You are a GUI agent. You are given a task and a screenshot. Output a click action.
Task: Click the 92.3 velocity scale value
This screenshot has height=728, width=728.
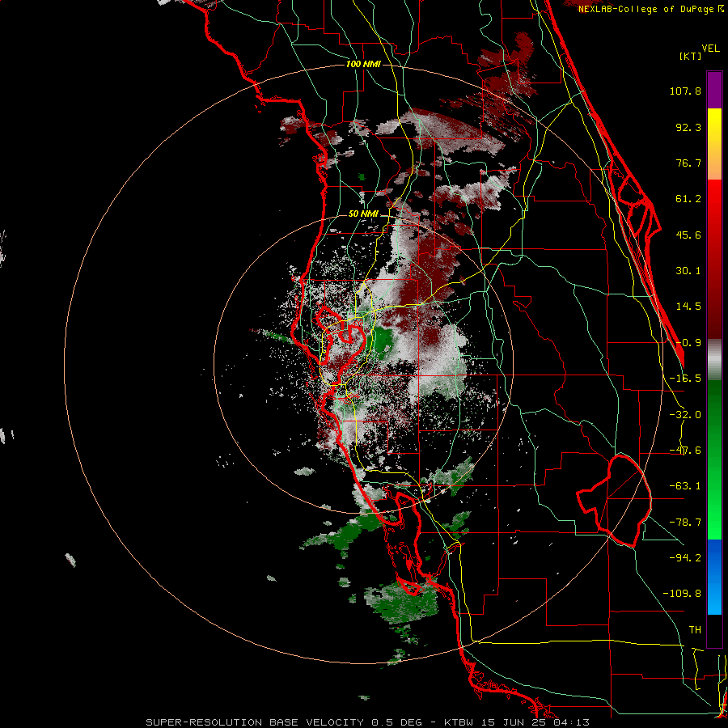coord(688,127)
